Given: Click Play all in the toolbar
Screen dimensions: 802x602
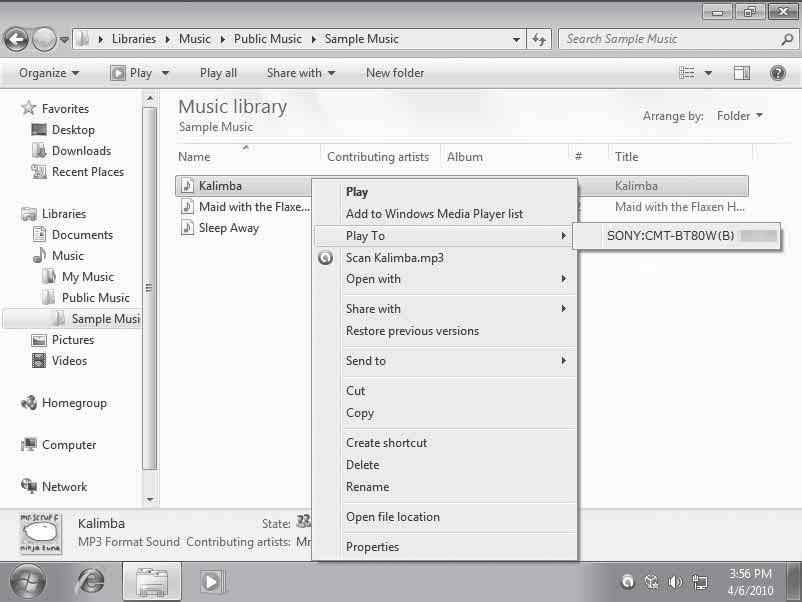Looking at the screenshot, I should (218, 73).
